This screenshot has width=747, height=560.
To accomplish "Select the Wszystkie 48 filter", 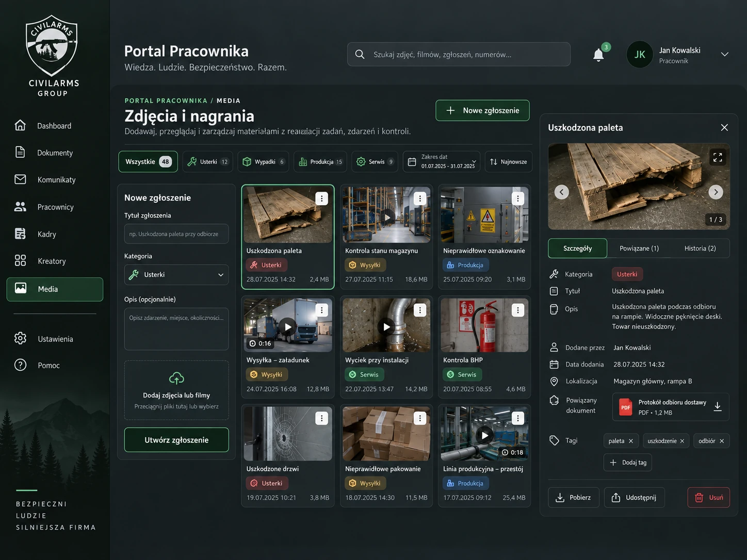I will coord(148,161).
